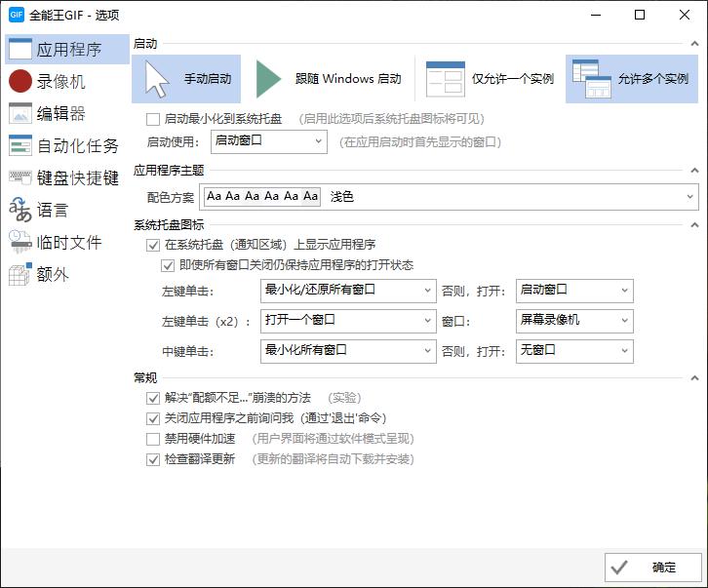Open the 额外 extras sidebar icon
Image resolution: width=708 pixels, height=588 pixels.
[20, 275]
